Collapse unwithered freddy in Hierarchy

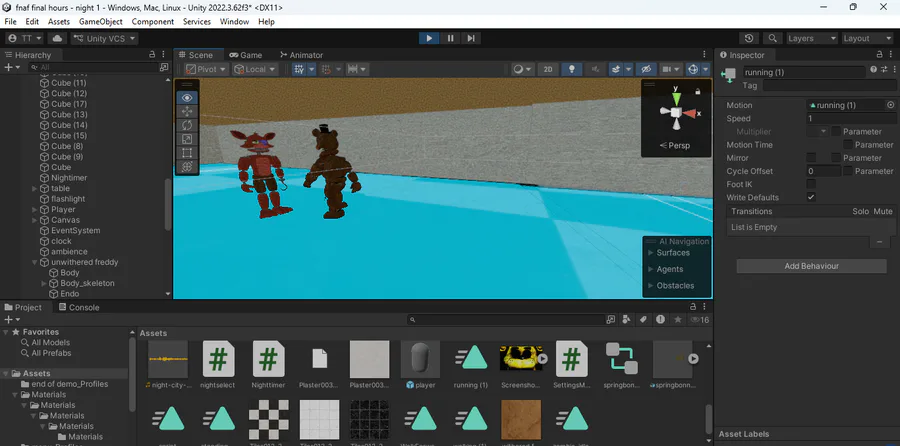(x=34, y=262)
